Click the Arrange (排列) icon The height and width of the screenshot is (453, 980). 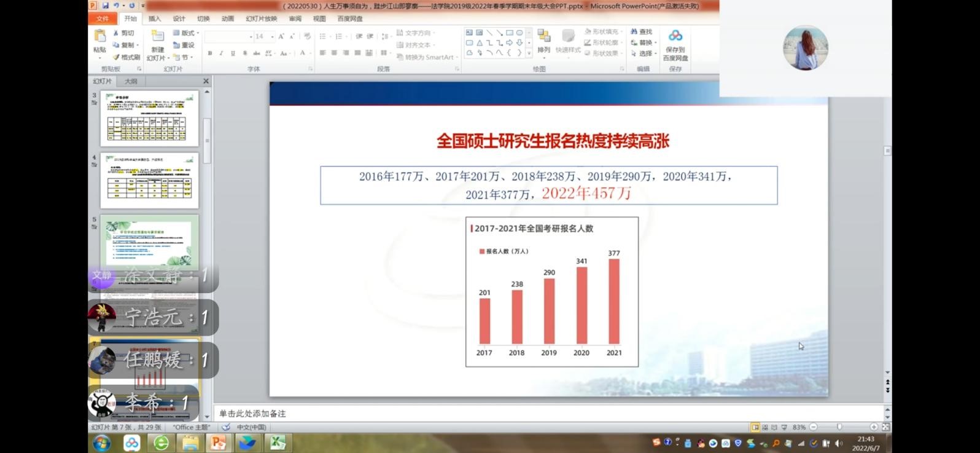[543, 36]
